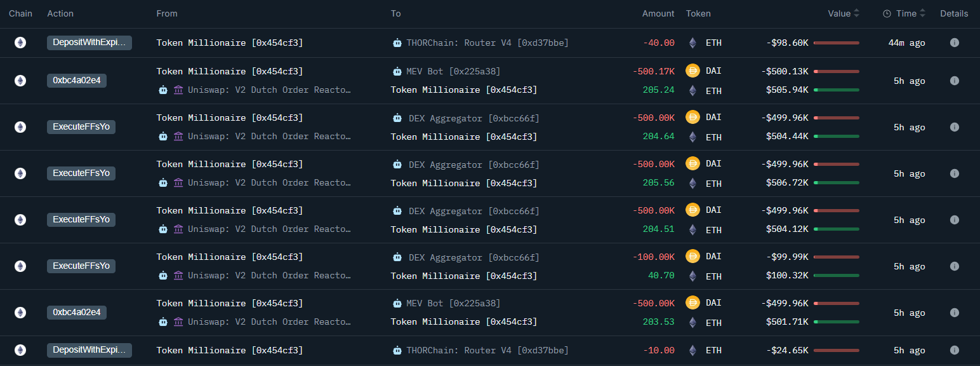Open details info icon for the -10.00 ETH deposit
Viewport: 980px width, 366px height.
(x=954, y=350)
